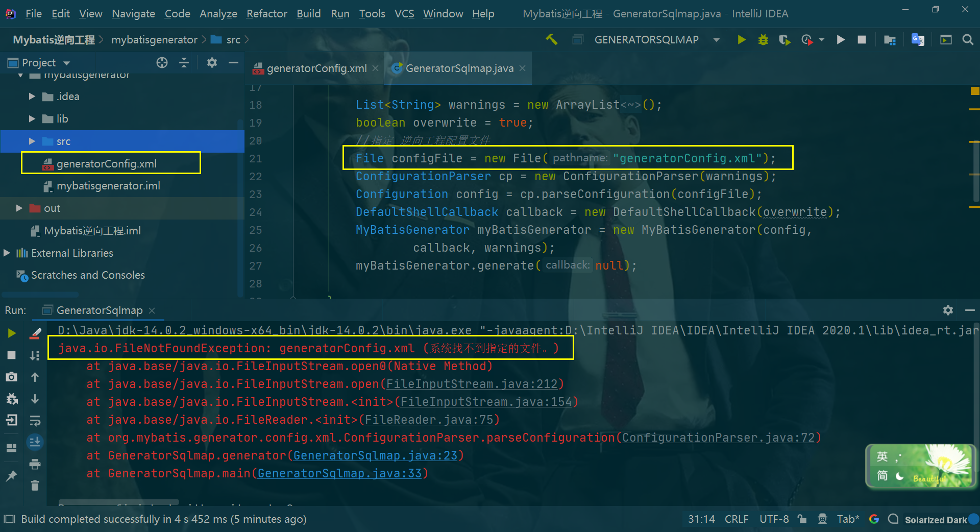This screenshot has height=532, width=980.
Task: Open the run anything window icon
Action: point(946,40)
